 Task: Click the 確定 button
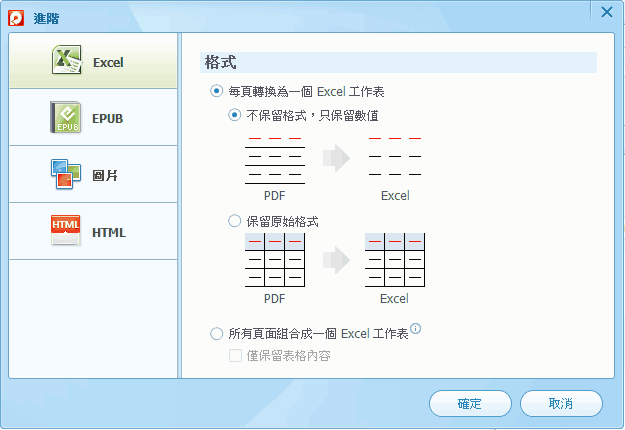click(x=470, y=404)
